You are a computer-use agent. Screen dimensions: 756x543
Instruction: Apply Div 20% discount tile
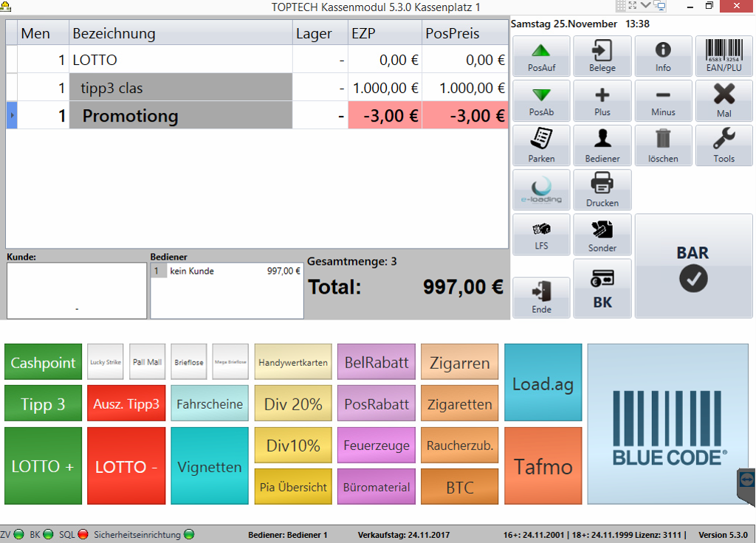pyautogui.click(x=293, y=404)
